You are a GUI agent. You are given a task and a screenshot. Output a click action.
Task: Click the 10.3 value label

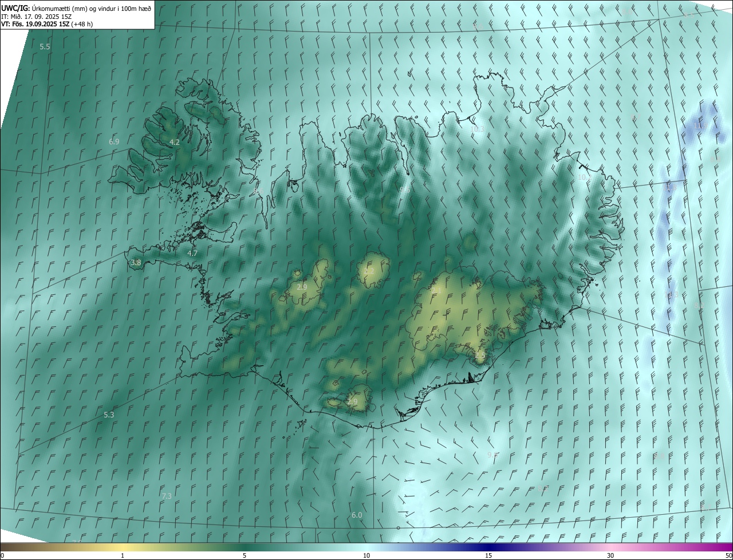[477, 129]
